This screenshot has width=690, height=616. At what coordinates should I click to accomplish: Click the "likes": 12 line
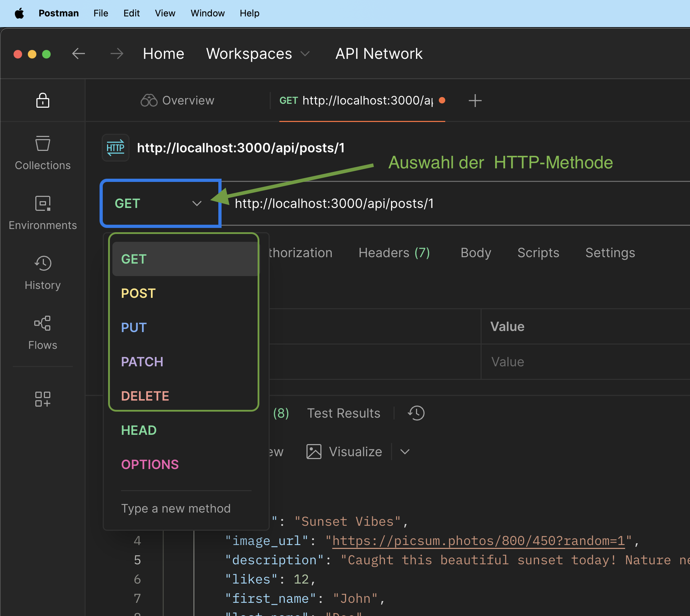click(270, 579)
